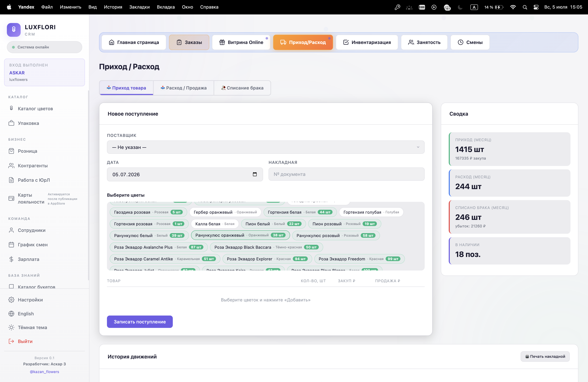The height and width of the screenshot is (382, 588).
Task: Click the flower icon beside Каталог цветов
Action: point(11,108)
